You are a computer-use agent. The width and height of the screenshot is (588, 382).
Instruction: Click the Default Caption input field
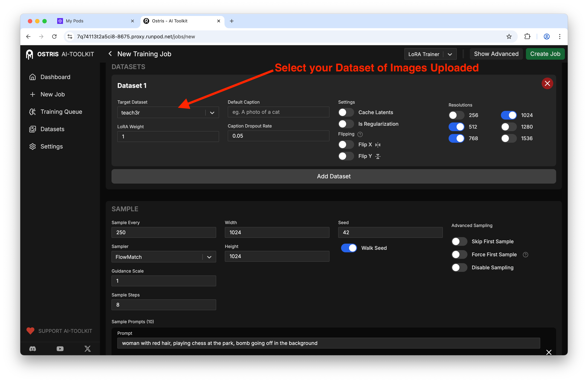pyautogui.click(x=278, y=112)
